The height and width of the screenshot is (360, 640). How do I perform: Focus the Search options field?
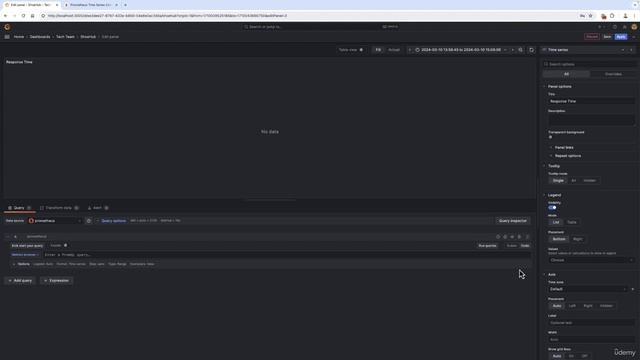tap(589, 64)
